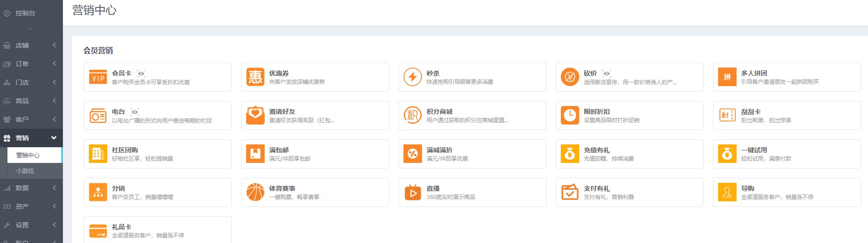
Task: Click the 体育赛事 basketball icon
Action: pyautogui.click(x=255, y=192)
